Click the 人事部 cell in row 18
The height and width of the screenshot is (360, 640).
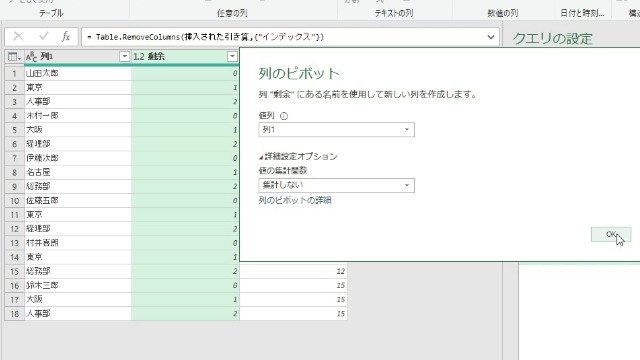(x=78, y=314)
